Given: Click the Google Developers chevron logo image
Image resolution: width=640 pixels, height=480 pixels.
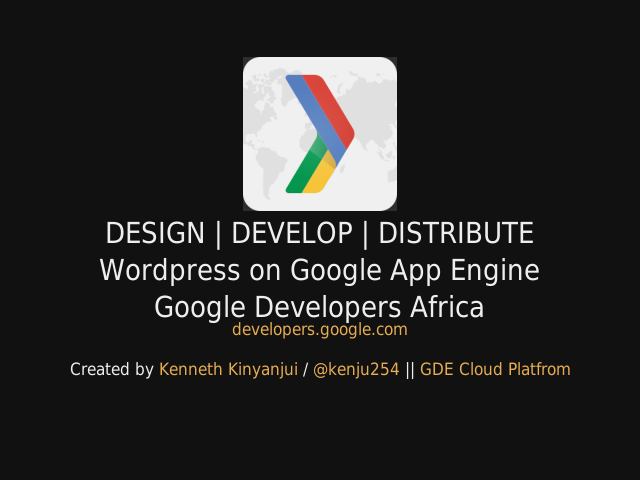Looking at the screenshot, I should [x=320, y=134].
